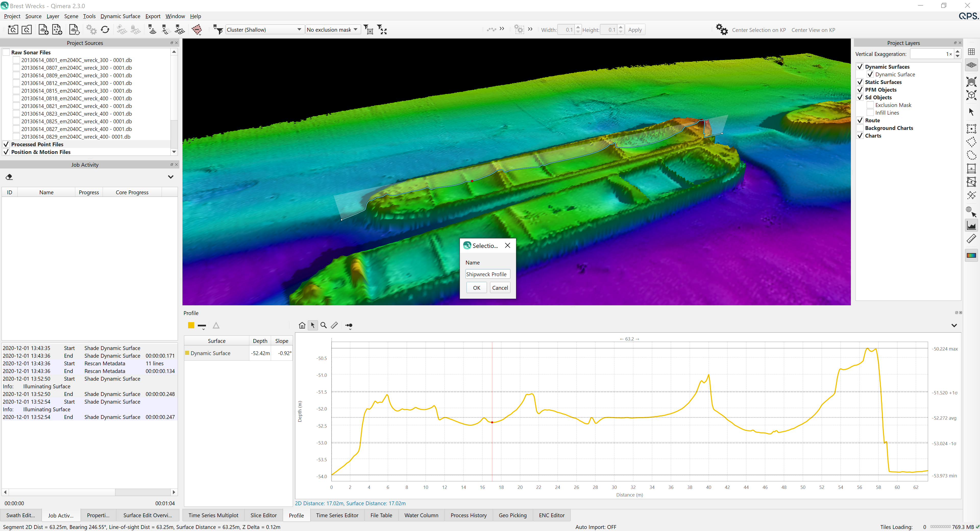
Task: Select the Measure ruler tool
Action: click(x=971, y=239)
